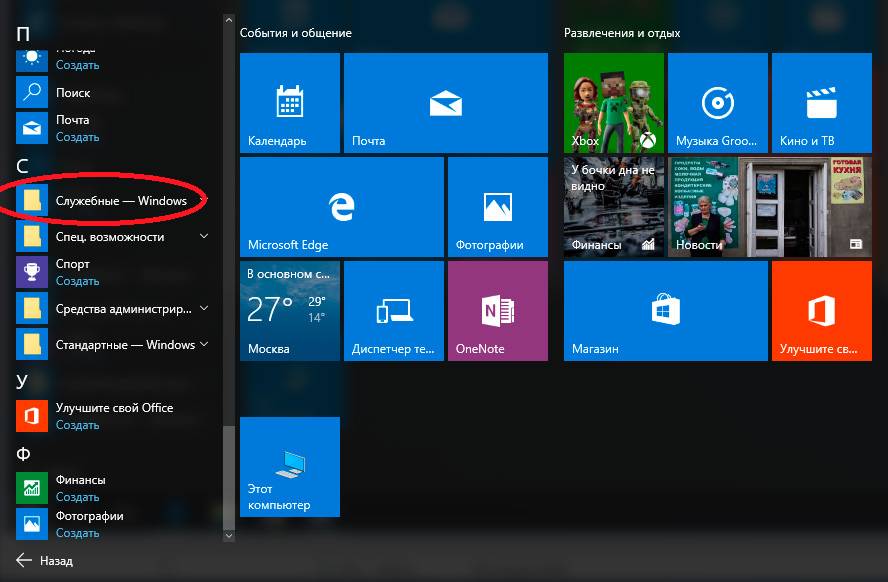Click the Этот компьютер tile
Viewport: 888px width, 582px height.
click(x=290, y=466)
